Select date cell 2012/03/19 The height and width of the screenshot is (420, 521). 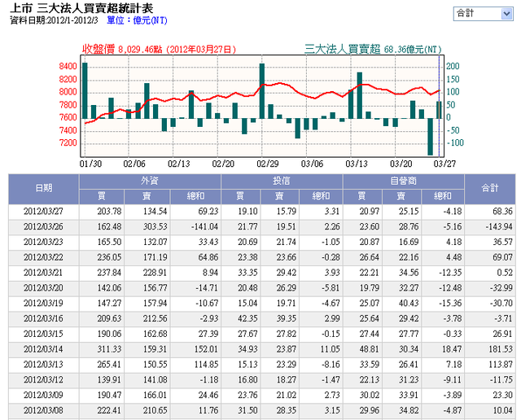coord(43,304)
